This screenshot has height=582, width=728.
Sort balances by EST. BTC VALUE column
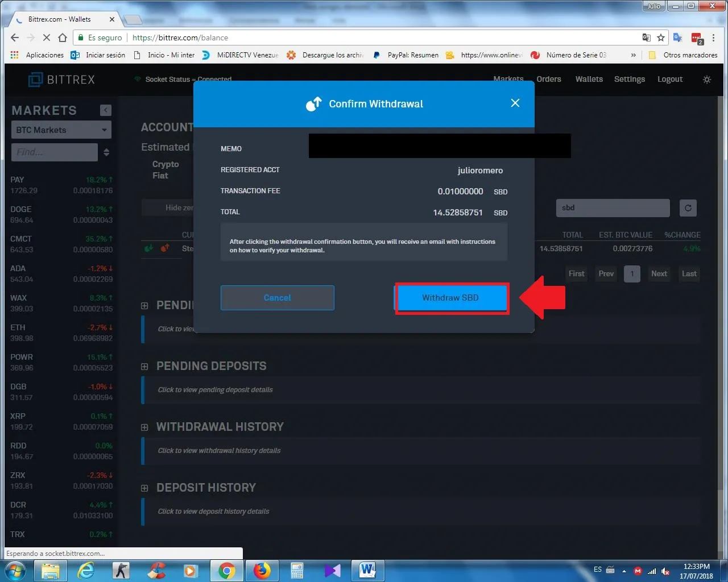click(626, 235)
